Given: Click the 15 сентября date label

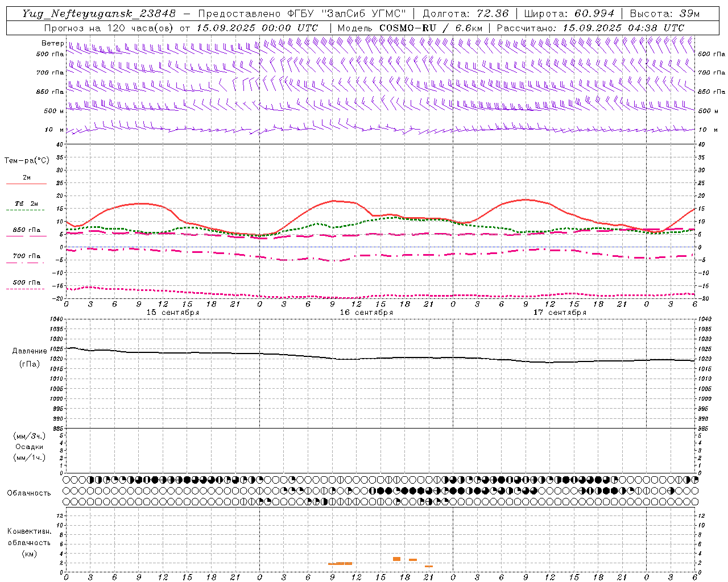Looking at the screenshot, I should coord(173,313).
